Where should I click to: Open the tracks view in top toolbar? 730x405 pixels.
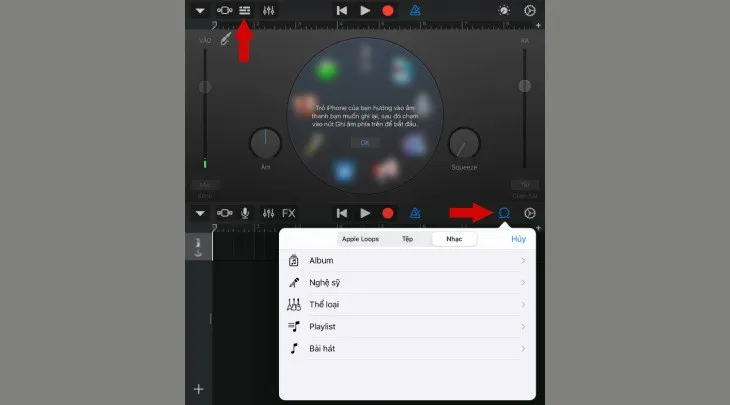point(245,10)
